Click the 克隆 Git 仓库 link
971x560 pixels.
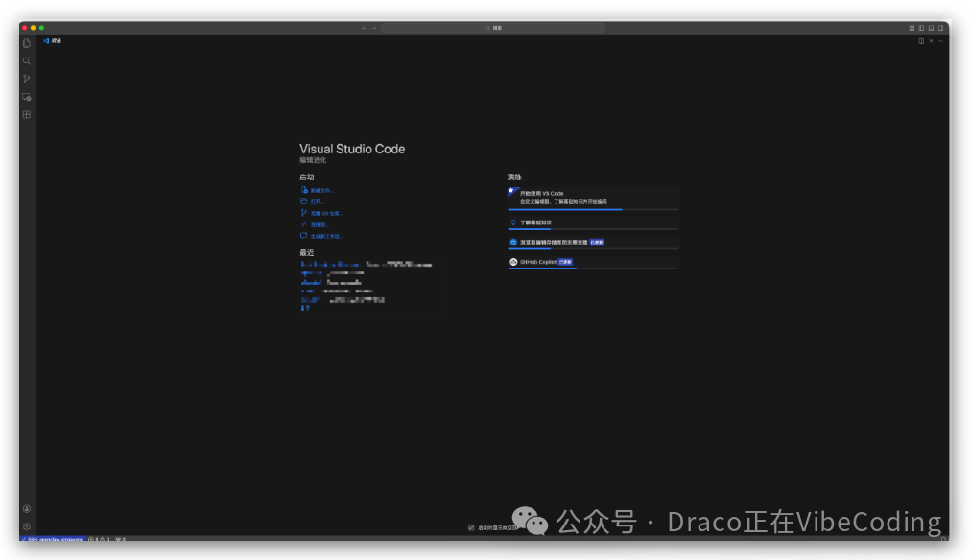(326, 213)
